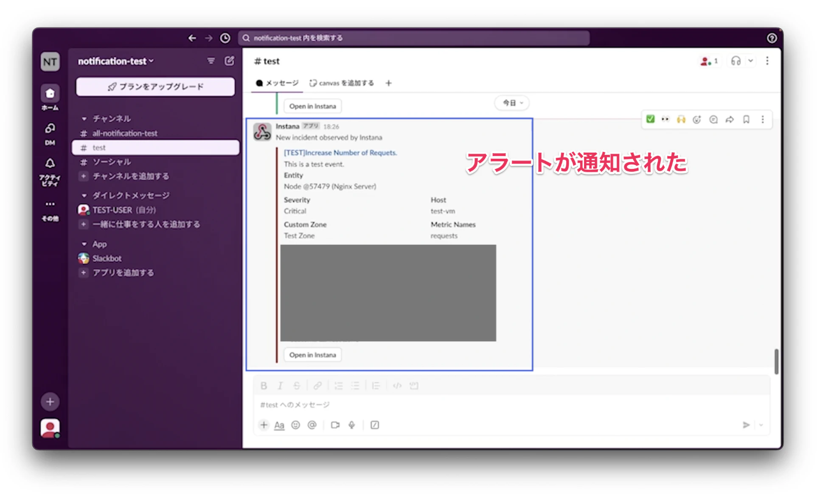Open the Home (ホーム) sidebar view

coord(50,97)
